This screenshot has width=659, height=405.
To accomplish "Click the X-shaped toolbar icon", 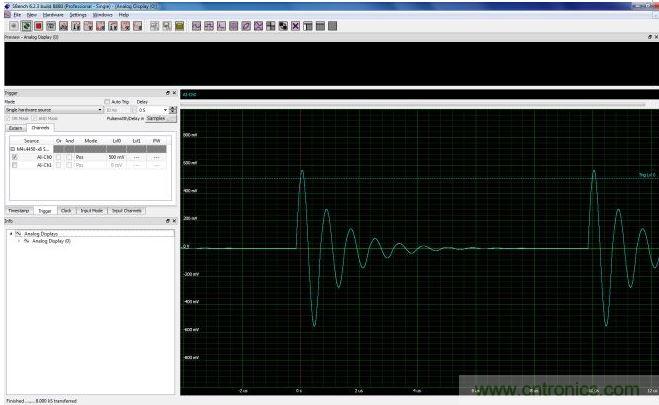I will pyautogui.click(x=295, y=25).
